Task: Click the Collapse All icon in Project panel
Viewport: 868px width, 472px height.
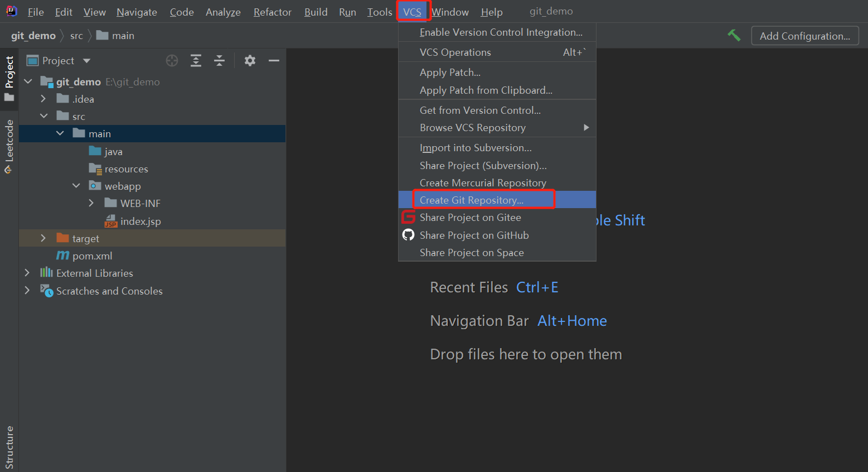Action: [x=220, y=61]
